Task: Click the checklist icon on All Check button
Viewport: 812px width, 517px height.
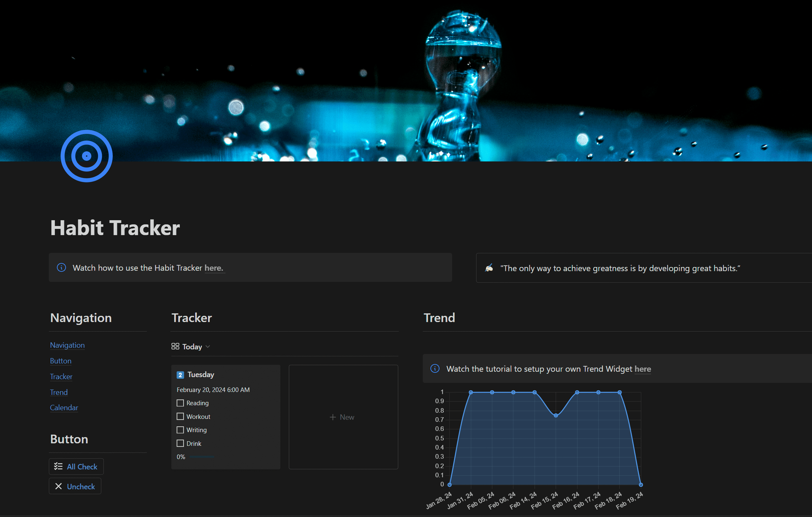Action: pos(58,466)
